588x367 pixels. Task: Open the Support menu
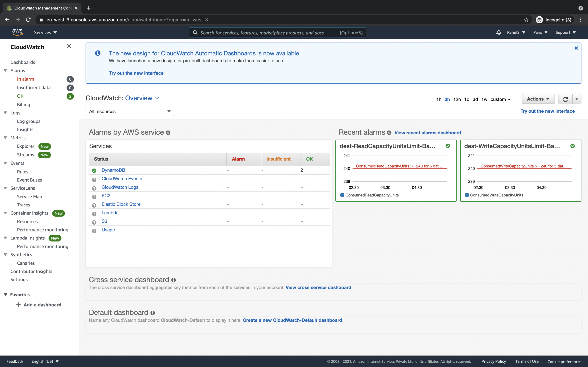pos(565,32)
